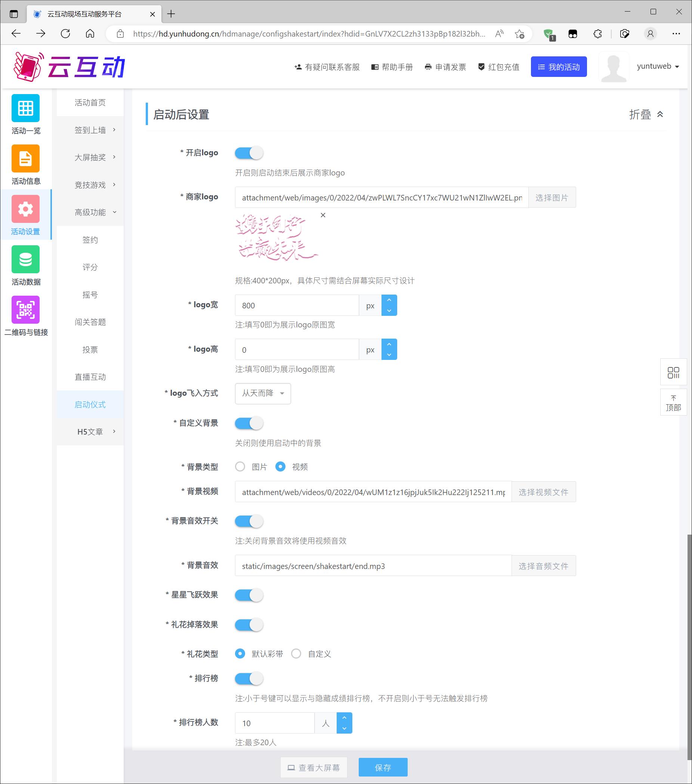This screenshot has width=692, height=784.
Task: Increase the logo宽 value with up arrow
Action: tap(389, 300)
